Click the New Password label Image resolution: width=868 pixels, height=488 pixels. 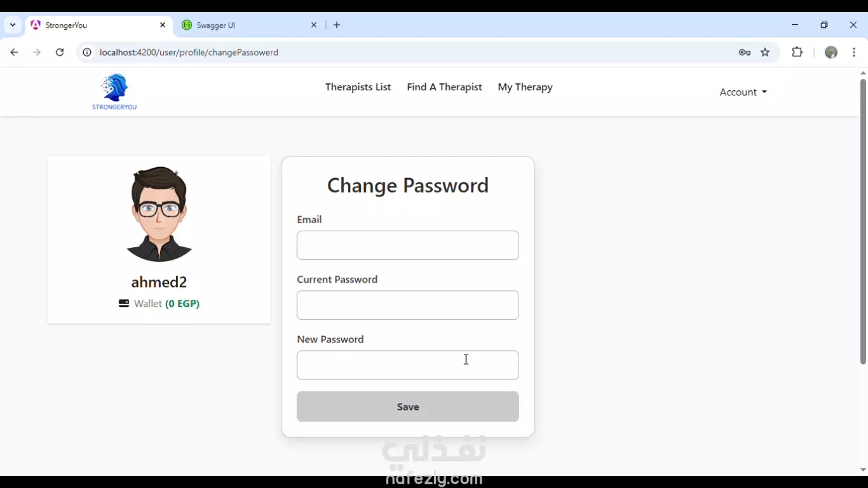pos(330,339)
